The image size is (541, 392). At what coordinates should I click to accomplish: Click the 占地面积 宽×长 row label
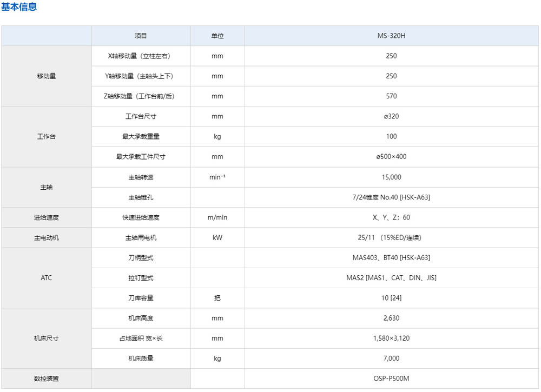141,338
